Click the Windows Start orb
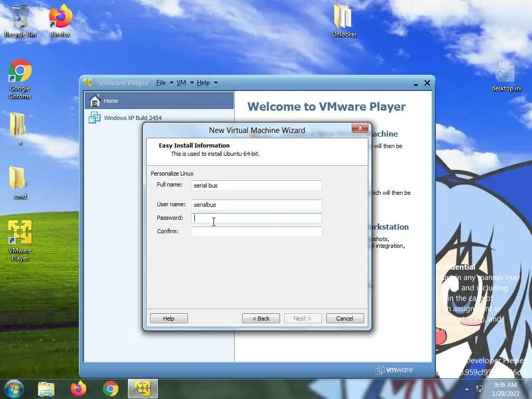Screen dimensions: 532x399 tap(14, 389)
